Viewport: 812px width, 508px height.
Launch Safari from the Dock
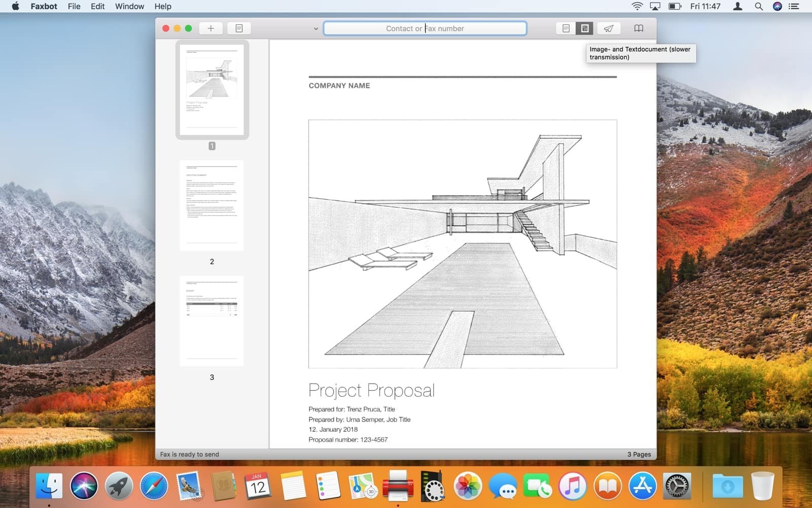154,486
